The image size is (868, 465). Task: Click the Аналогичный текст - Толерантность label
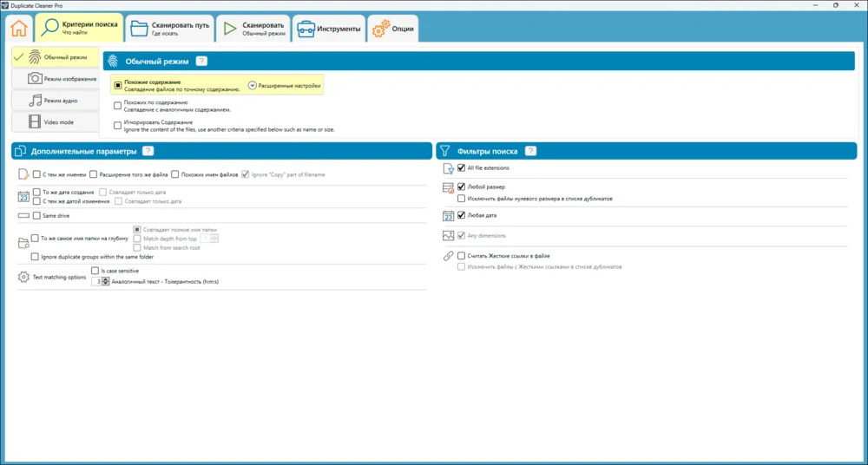(x=165, y=282)
